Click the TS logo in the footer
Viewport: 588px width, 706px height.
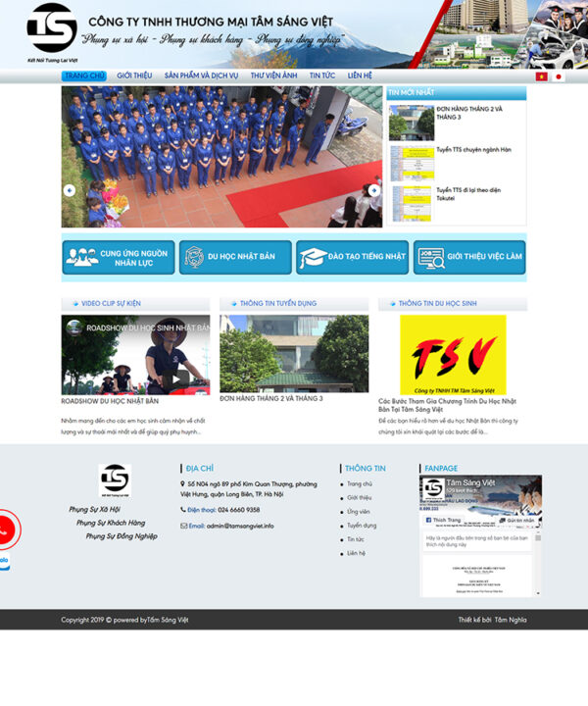point(114,480)
